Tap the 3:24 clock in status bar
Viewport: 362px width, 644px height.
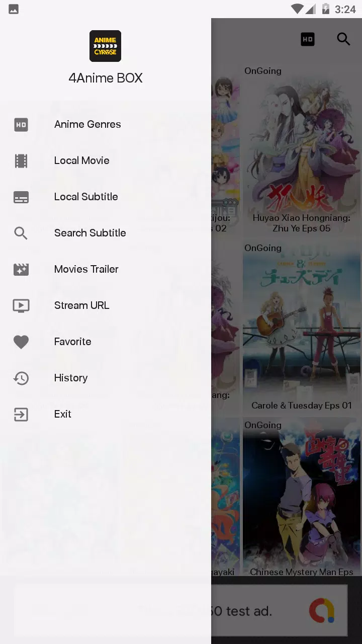(345, 9)
